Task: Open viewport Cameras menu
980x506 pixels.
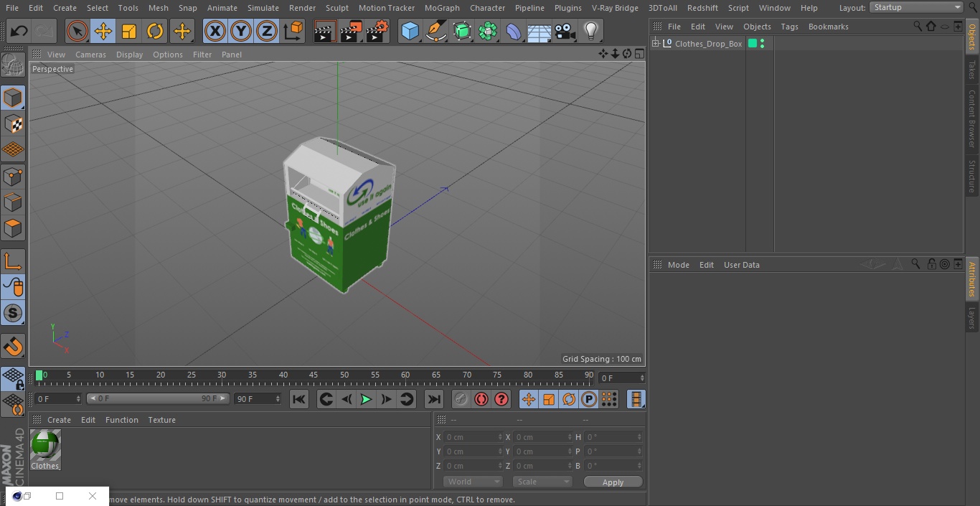Action: pyautogui.click(x=90, y=55)
